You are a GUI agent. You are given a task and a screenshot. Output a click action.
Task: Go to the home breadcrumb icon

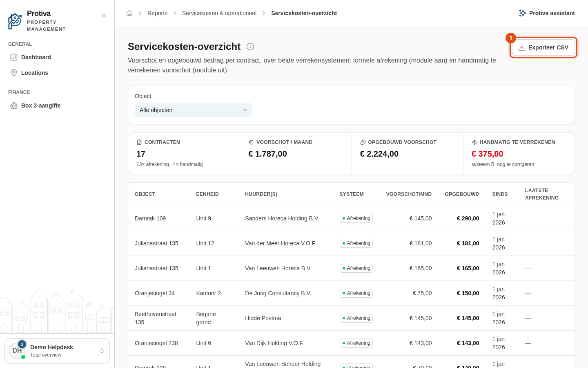click(129, 13)
